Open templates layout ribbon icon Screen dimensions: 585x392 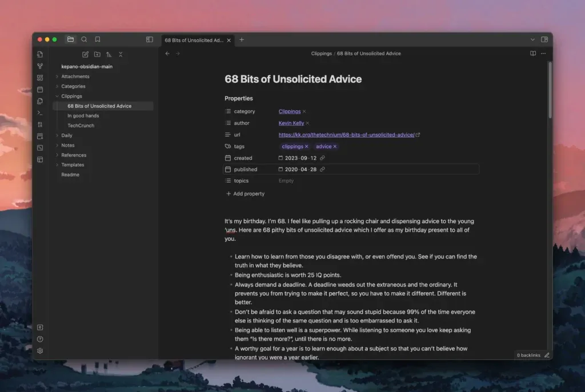point(40,160)
